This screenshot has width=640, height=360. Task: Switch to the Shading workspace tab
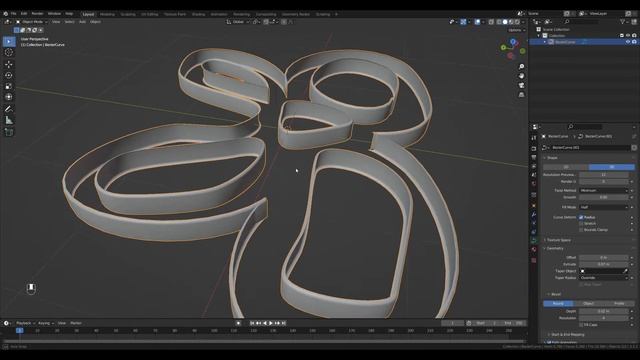(x=198, y=14)
